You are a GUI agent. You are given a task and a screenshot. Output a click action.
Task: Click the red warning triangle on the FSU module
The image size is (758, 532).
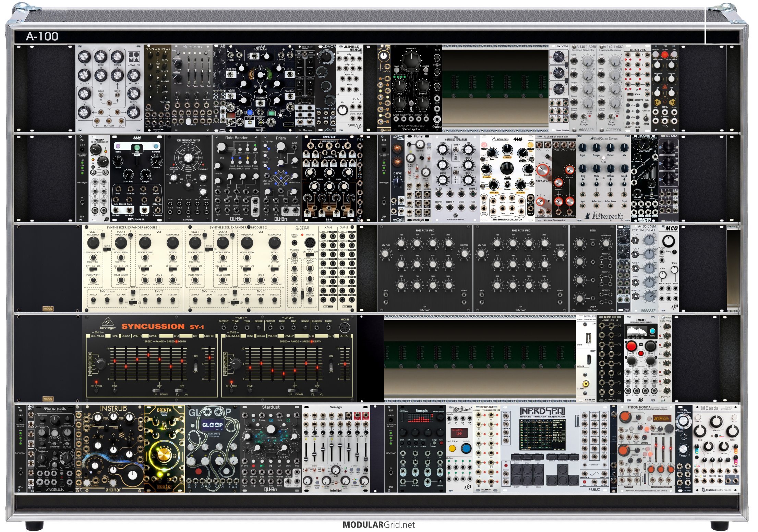tap(665, 86)
